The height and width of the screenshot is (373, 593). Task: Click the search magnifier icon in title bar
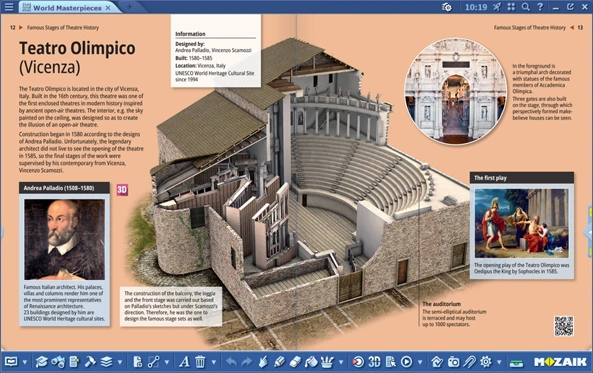tap(526, 7)
